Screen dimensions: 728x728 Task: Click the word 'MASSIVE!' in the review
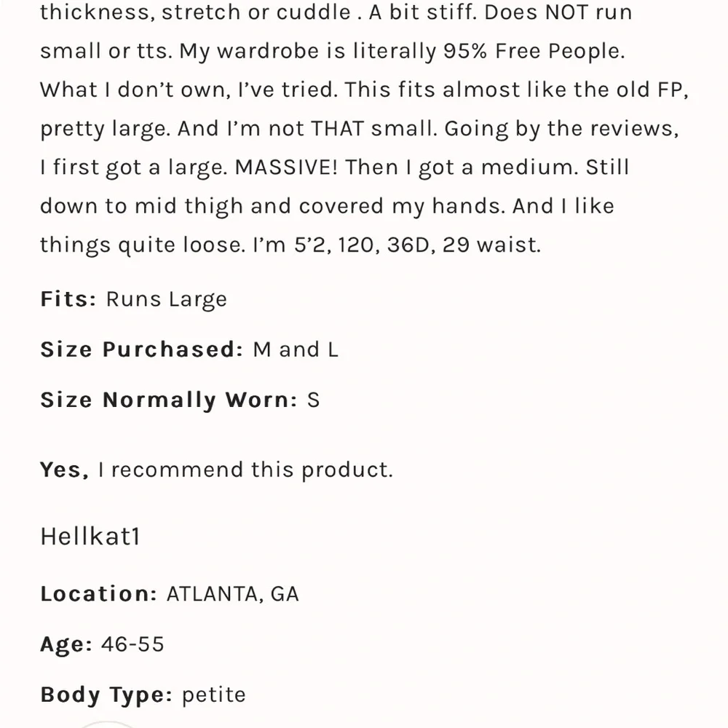[286, 167]
